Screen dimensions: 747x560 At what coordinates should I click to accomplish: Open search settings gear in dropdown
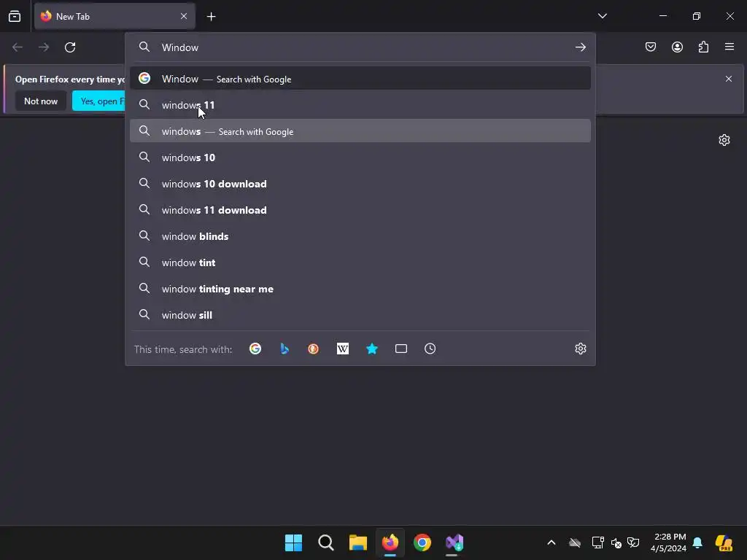coord(580,349)
